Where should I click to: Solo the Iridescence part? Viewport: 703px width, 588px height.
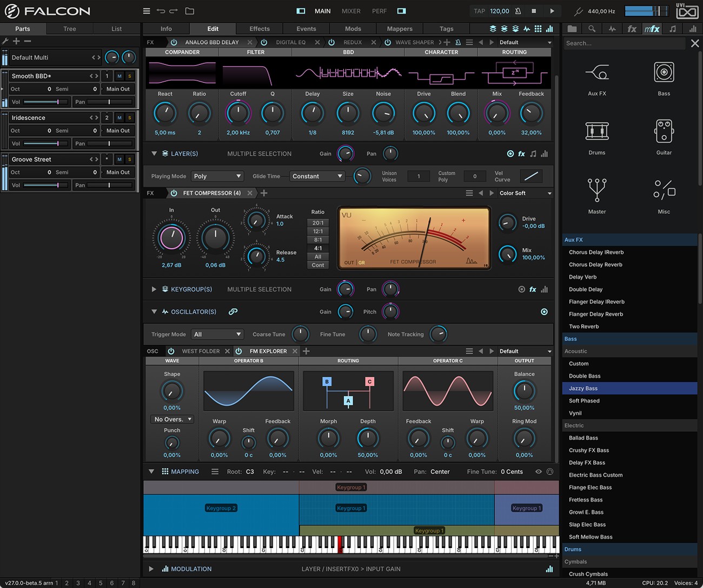[x=130, y=118]
